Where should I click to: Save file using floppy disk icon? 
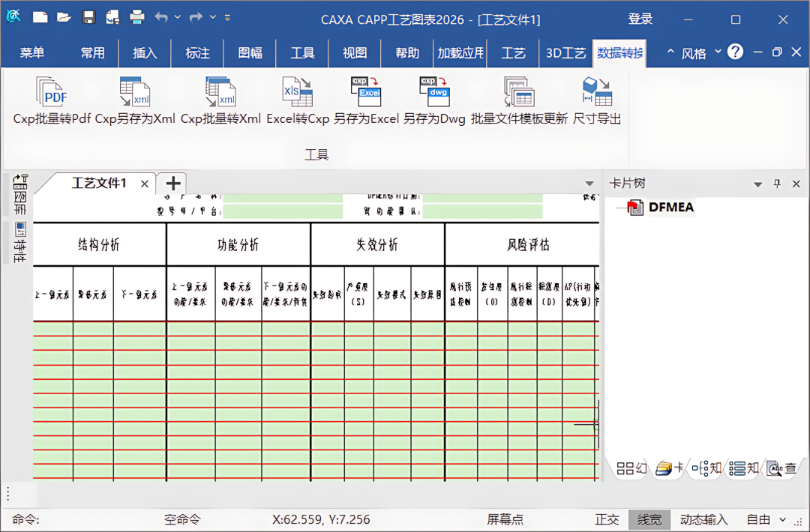coord(88,17)
